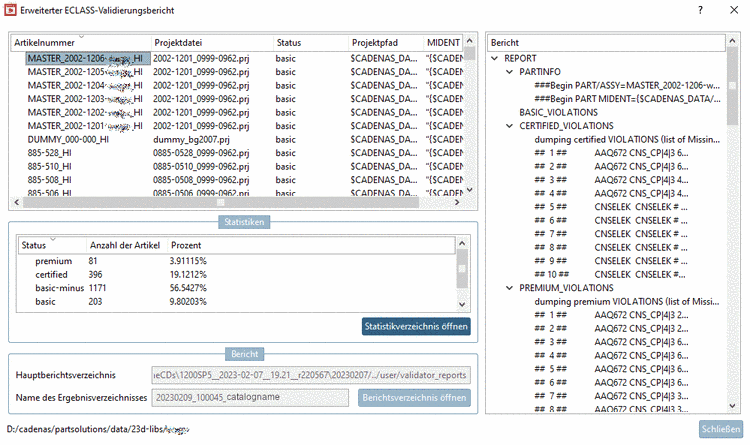Select the BASIC_VIOLATIONS tree entry

(x=556, y=113)
